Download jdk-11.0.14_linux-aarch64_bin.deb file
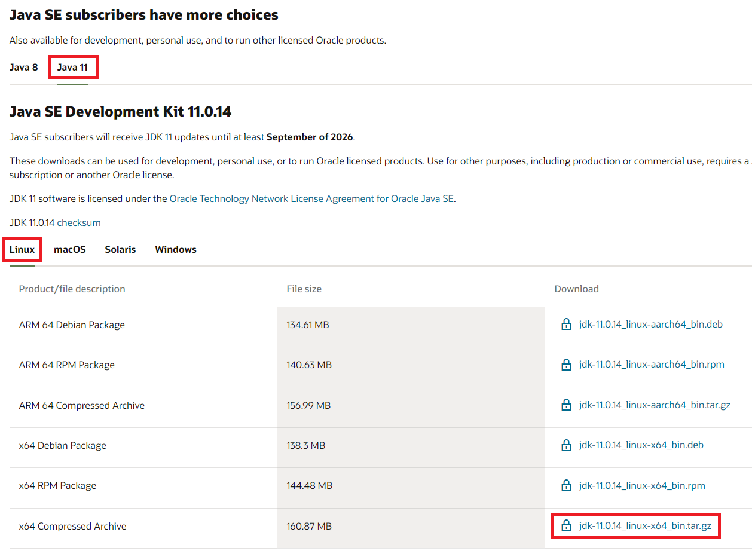 (650, 325)
